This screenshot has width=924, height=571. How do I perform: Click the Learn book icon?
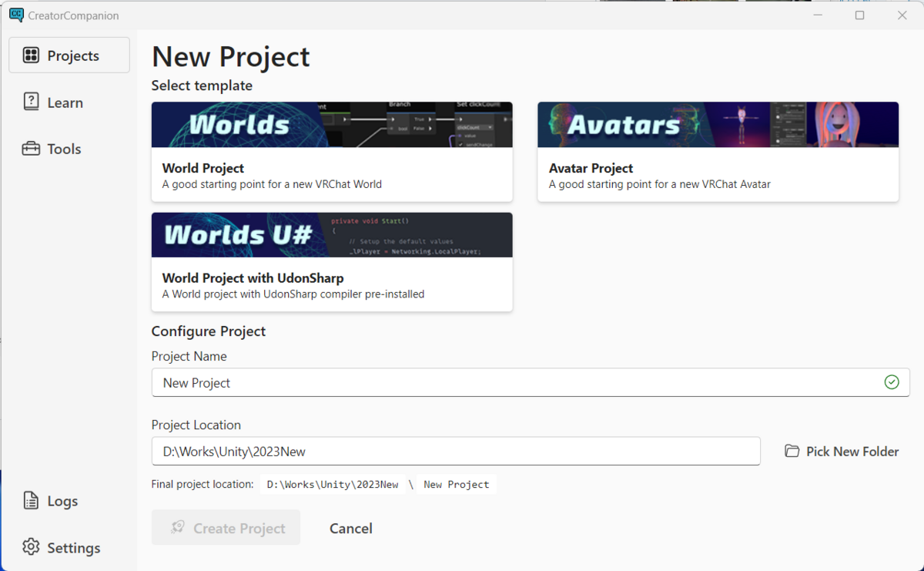pyautogui.click(x=31, y=102)
